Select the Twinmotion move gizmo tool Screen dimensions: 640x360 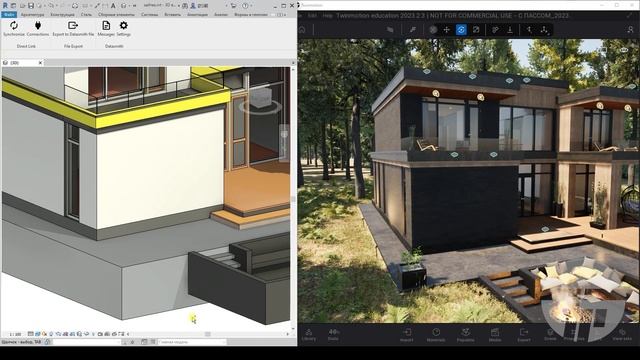pos(447,30)
